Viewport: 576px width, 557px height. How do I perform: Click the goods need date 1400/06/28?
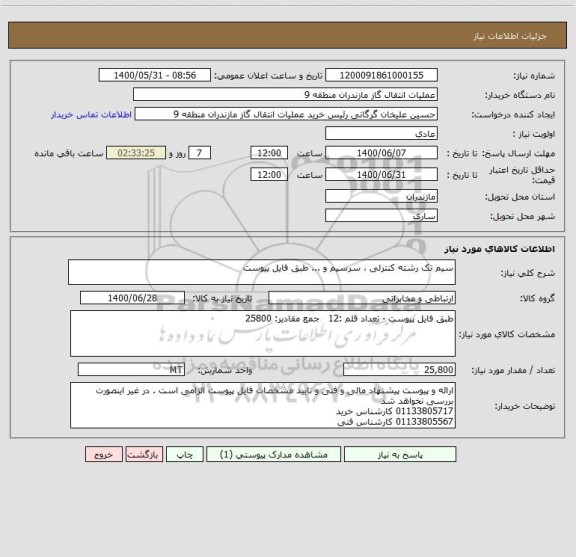[132, 298]
